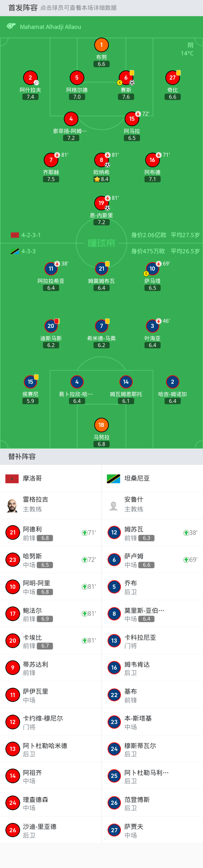Click Morocco goalkeeper number 1 布努
The height and width of the screenshot is (868, 203).
(x=101, y=45)
